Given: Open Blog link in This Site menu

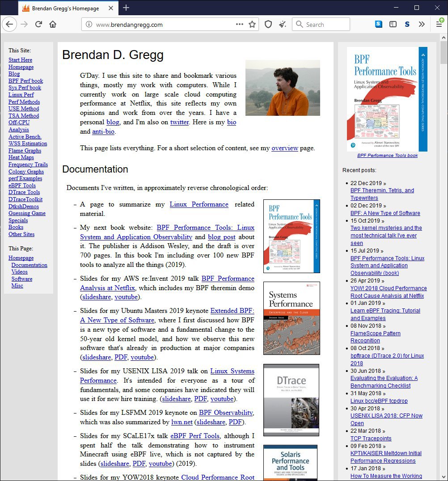Looking at the screenshot, I should click(14, 74).
